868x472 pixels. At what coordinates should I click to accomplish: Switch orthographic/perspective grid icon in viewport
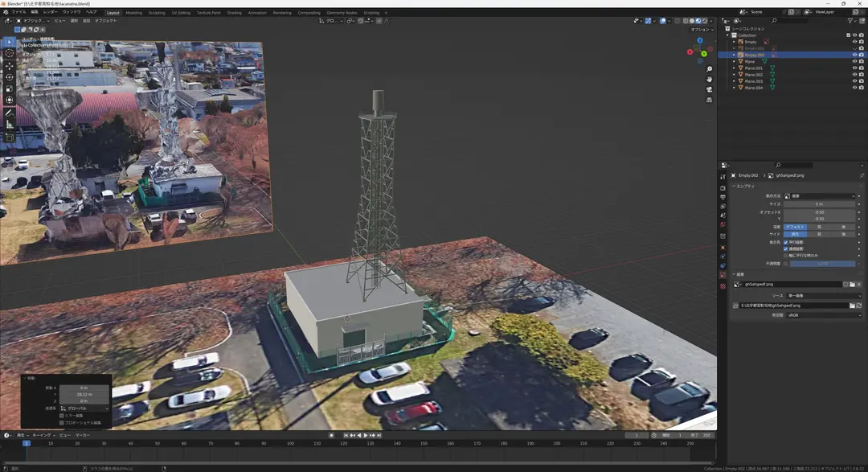pyautogui.click(x=709, y=100)
